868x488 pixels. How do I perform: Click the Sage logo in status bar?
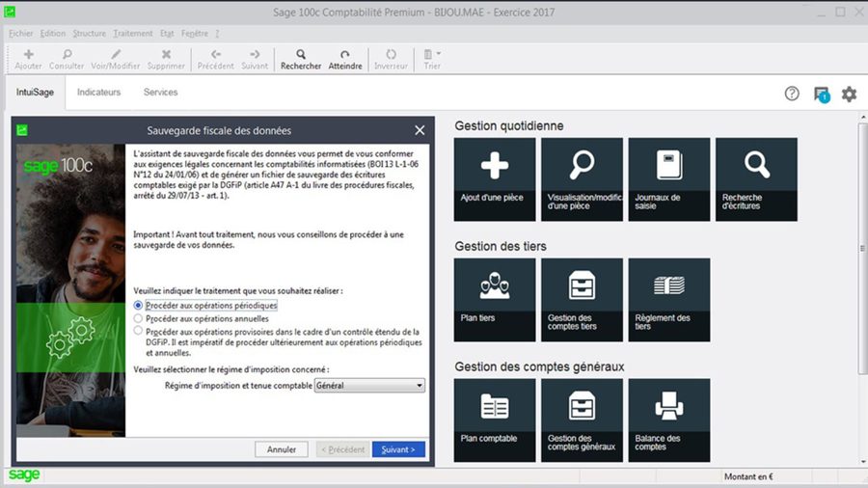(x=24, y=474)
